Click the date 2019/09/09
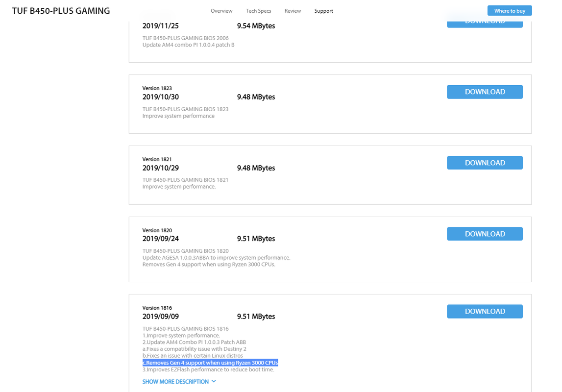The image size is (562, 392). point(160,317)
